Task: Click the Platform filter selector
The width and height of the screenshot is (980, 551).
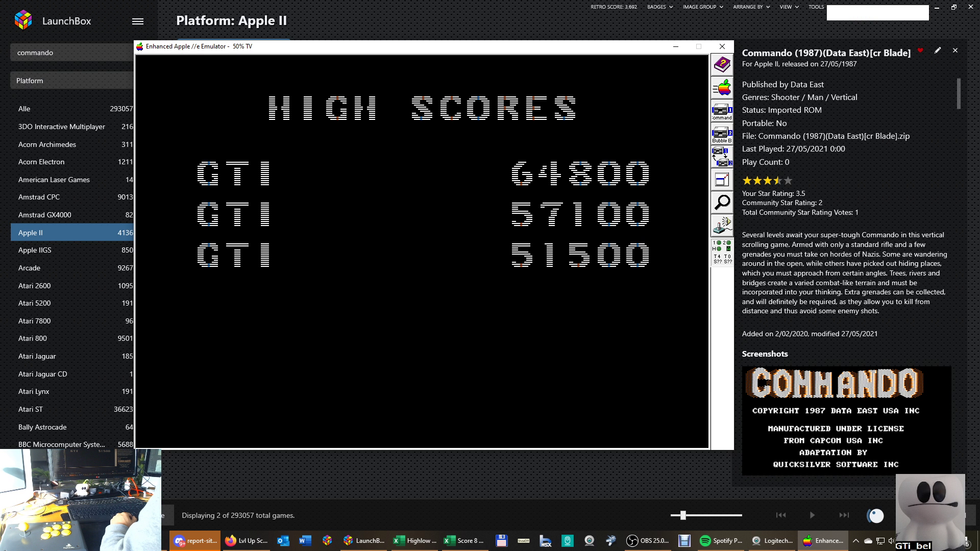Action: click(71, 81)
